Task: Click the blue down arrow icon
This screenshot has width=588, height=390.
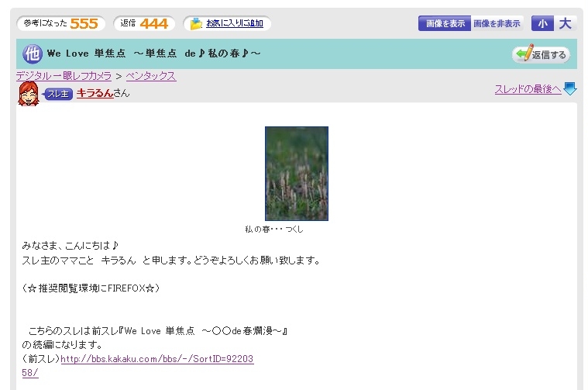Action: (570, 89)
